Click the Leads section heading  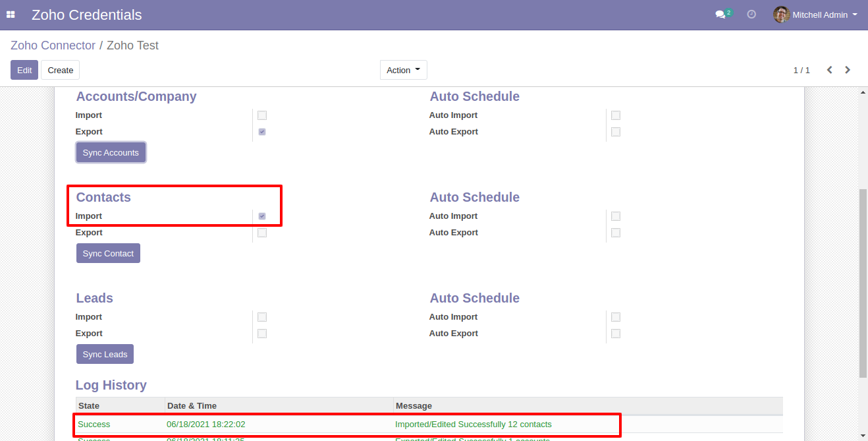pos(95,298)
